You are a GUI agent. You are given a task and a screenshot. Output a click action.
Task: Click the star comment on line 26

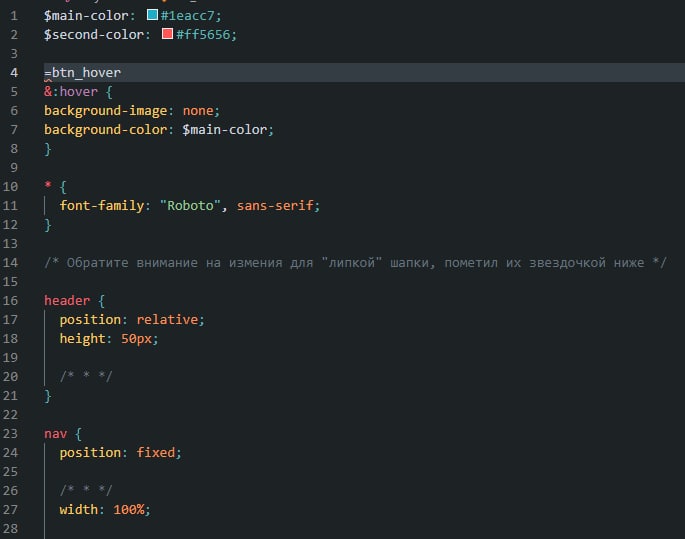pos(86,491)
